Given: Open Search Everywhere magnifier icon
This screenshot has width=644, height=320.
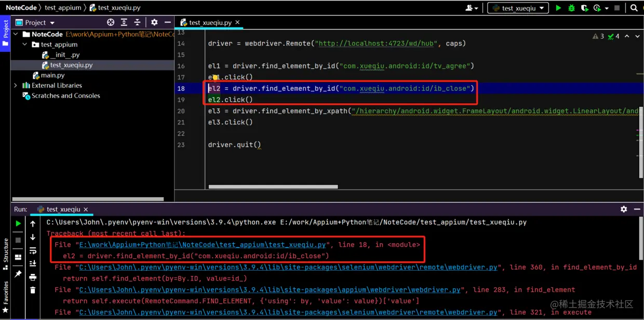Looking at the screenshot, I should click(x=634, y=8).
